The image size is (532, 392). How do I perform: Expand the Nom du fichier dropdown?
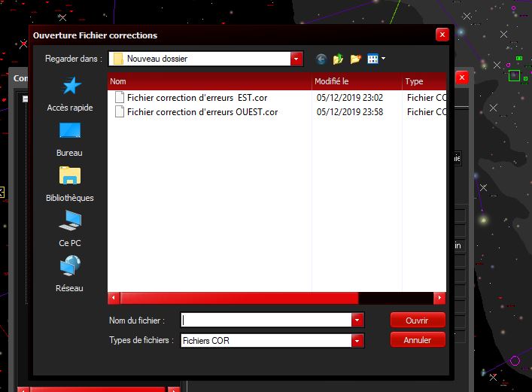coord(357,321)
